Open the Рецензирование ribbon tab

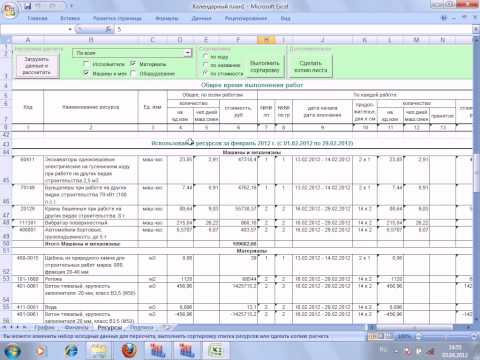246,18
